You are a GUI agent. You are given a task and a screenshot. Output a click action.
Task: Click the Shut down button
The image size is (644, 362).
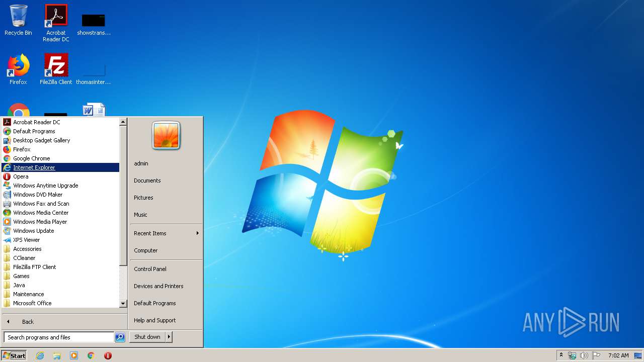coord(147,337)
